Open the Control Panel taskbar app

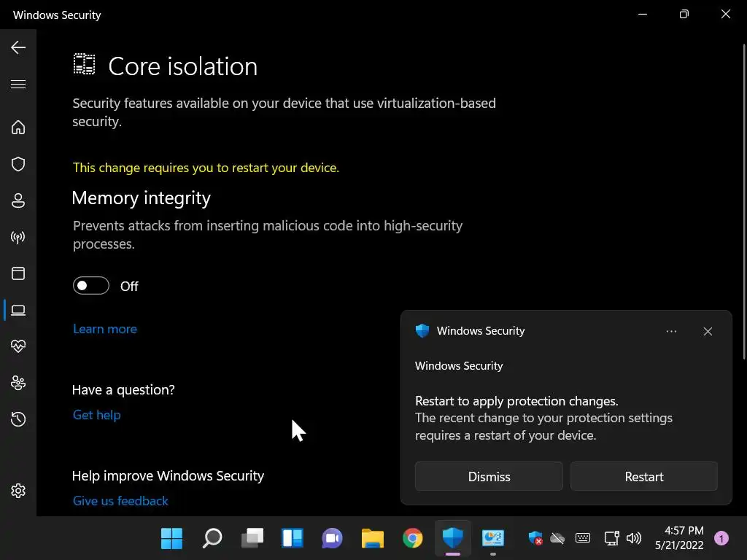492,539
